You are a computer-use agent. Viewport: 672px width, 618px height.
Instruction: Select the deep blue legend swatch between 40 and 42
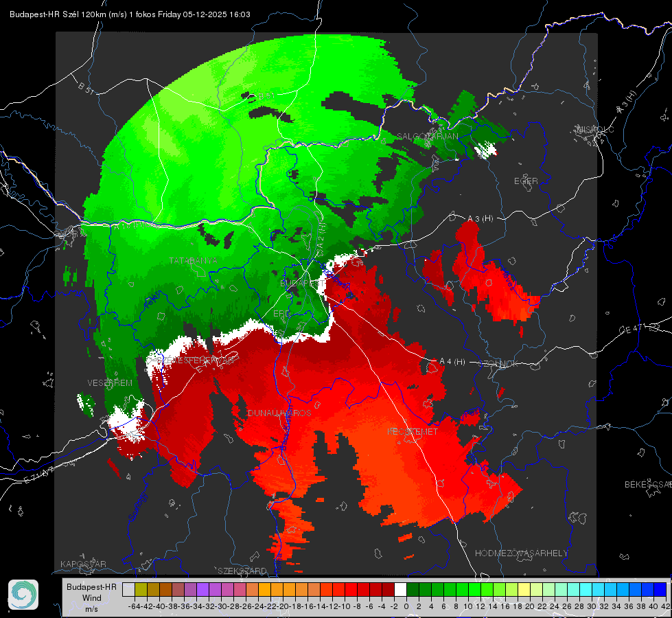tap(660, 590)
